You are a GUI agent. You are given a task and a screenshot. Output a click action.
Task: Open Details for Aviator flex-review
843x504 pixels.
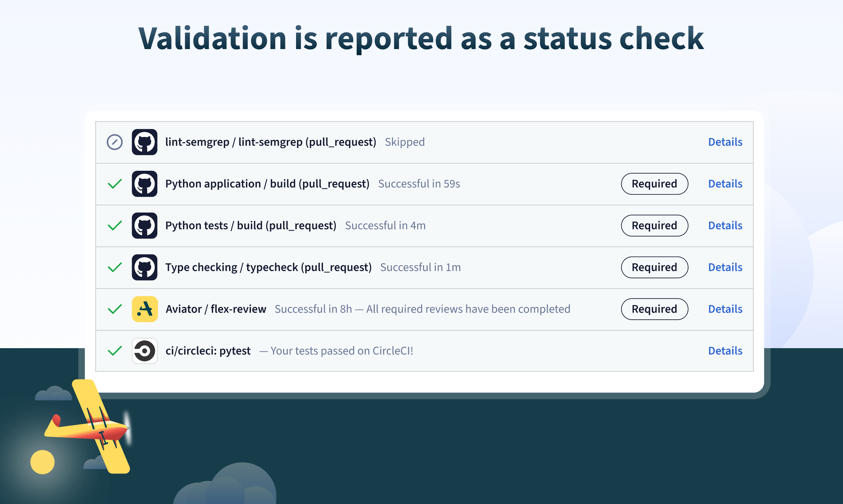pyautogui.click(x=725, y=309)
